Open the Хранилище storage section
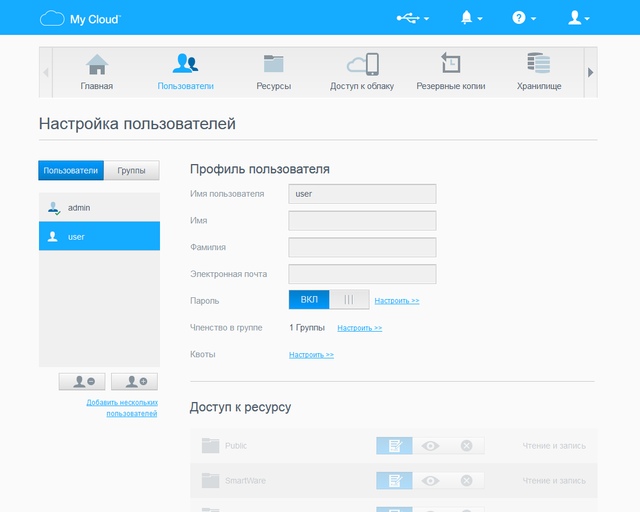640x512 pixels. [x=539, y=72]
